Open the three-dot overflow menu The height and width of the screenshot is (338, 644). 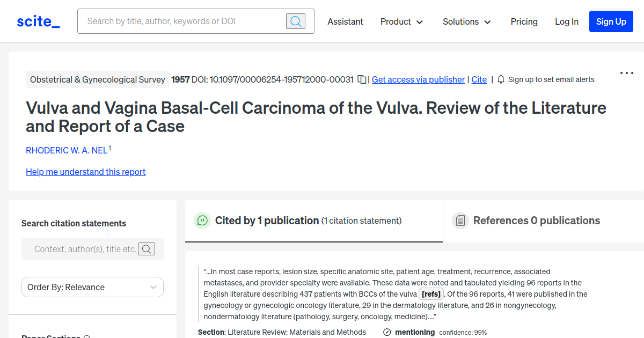click(626, 72)
